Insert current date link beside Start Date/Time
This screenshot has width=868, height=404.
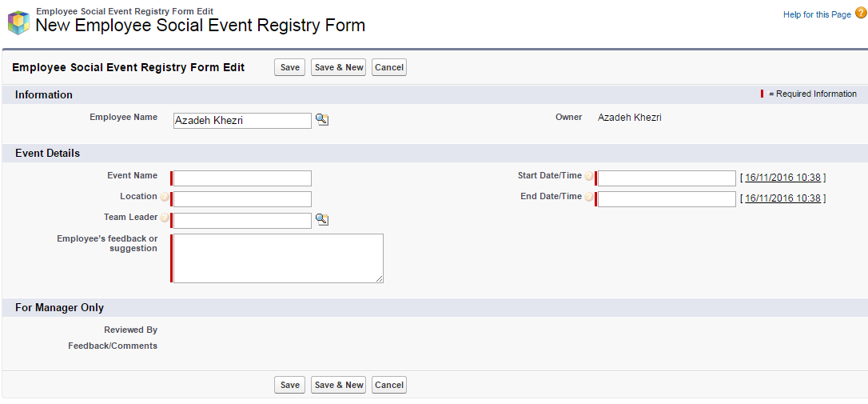tap(782, 178)
